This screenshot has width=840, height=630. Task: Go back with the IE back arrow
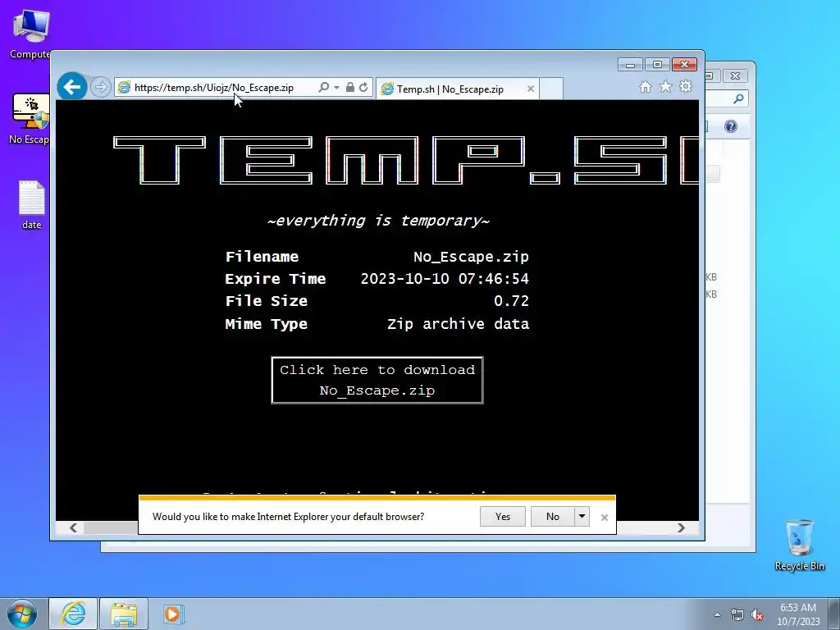point(72,86)
